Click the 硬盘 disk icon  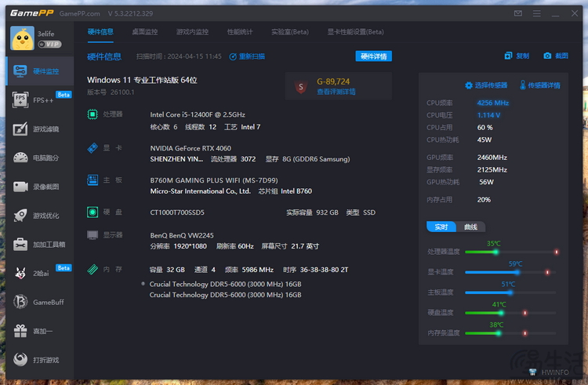point(93,212)
